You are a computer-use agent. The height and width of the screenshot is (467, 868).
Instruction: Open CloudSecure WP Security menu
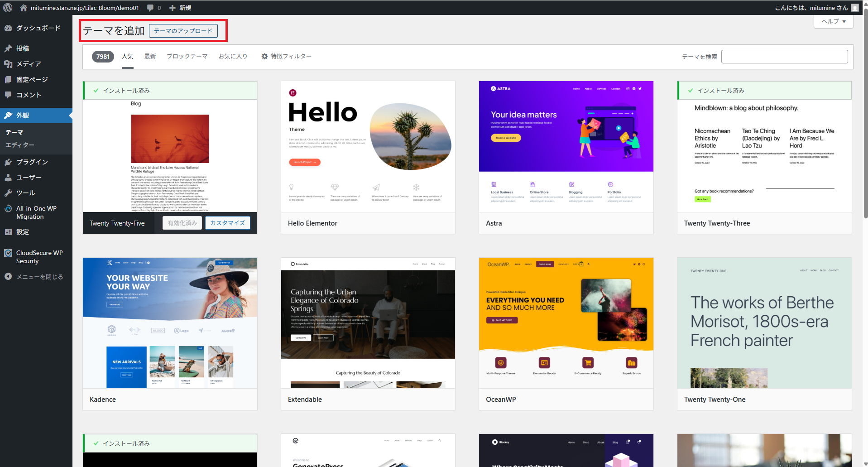(39, 257)
